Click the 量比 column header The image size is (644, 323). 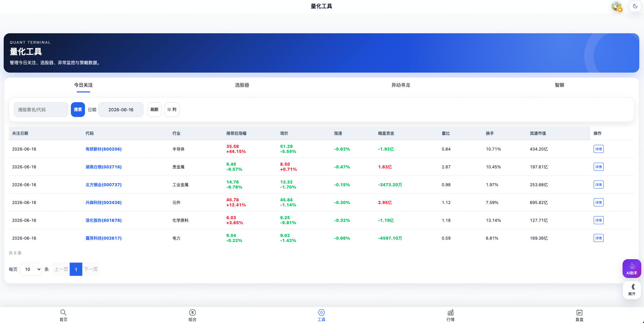[x=446, y=133]
